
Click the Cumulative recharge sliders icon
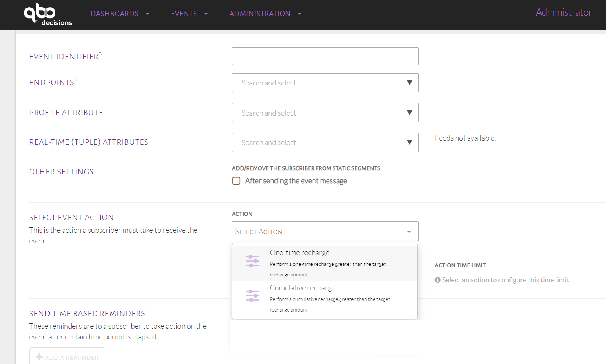pos(253,295)
